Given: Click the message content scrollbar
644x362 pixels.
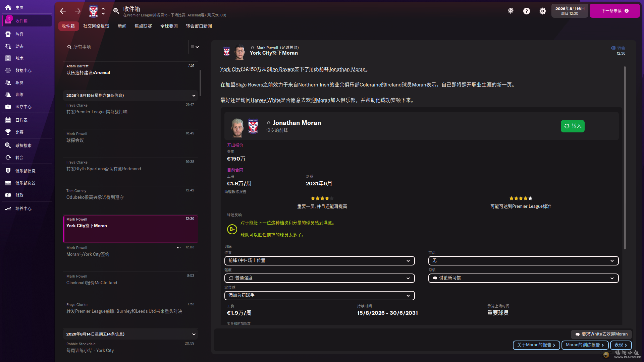Looking at the screenshot, I should (625, 158).
